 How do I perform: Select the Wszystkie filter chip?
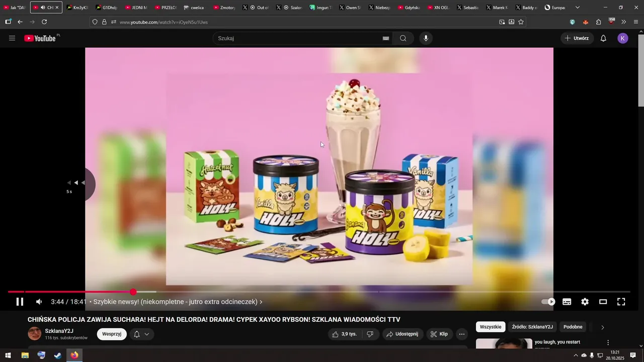point(491,327)
